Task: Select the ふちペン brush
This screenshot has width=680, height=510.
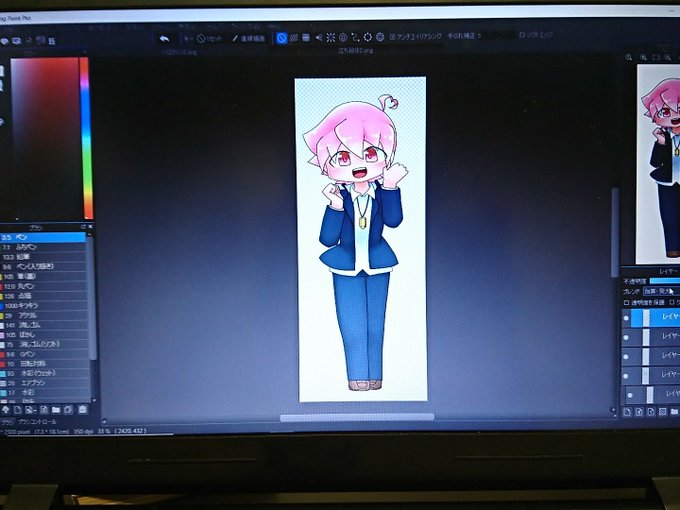Action: pyautogui.click(x=43, y=247)
